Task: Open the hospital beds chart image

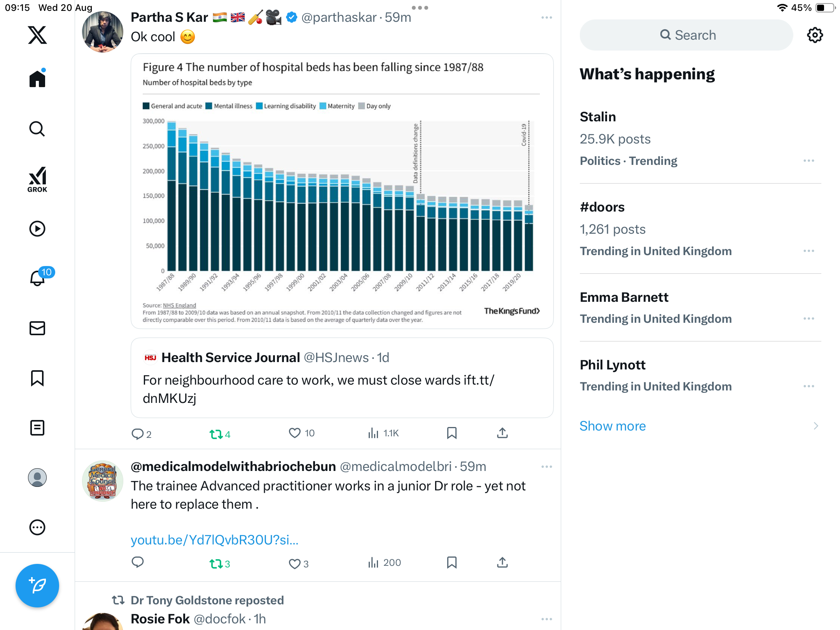Action: 342,191
